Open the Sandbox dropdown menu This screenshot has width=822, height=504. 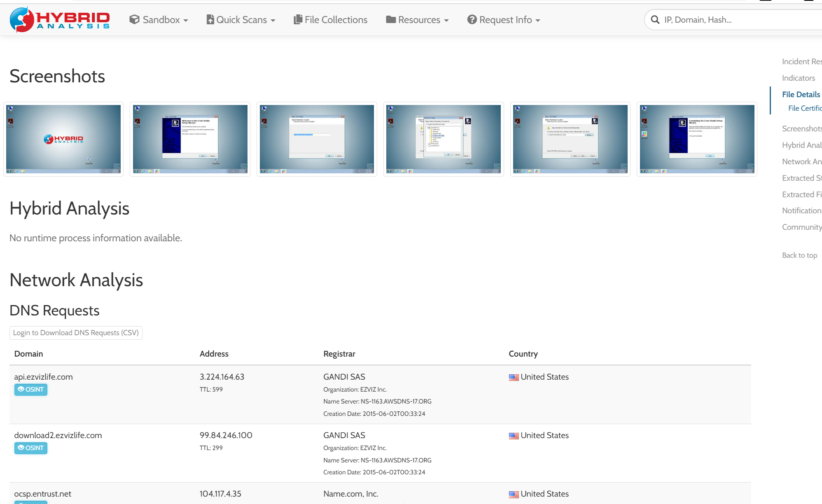coord(159,20)
